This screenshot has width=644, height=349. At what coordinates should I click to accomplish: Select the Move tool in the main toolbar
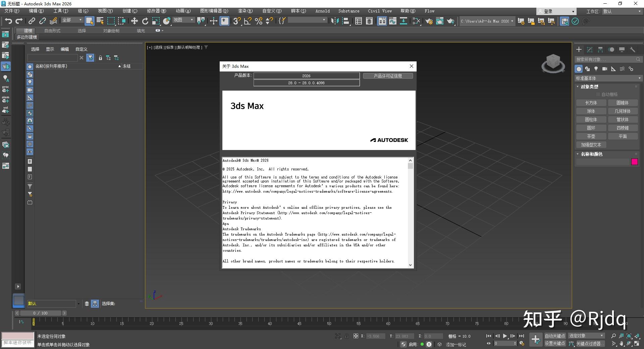tap(134, 21)
